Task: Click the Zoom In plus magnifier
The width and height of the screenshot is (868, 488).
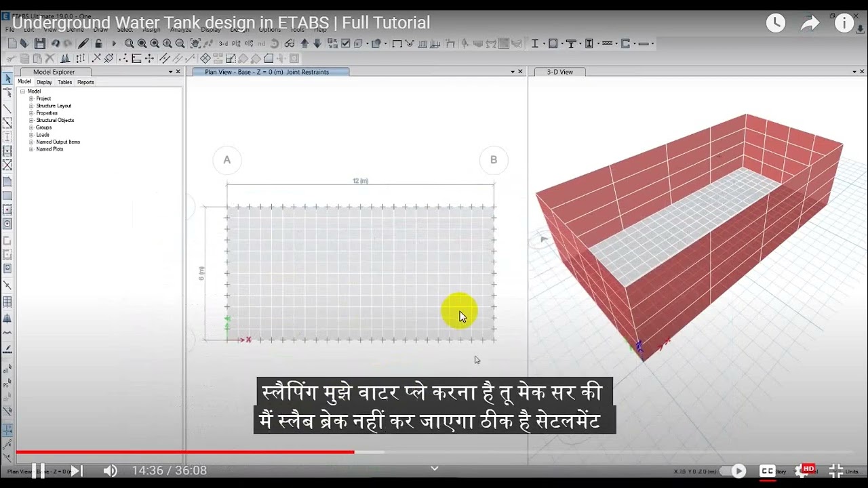Action: click(x=167, y=43)
